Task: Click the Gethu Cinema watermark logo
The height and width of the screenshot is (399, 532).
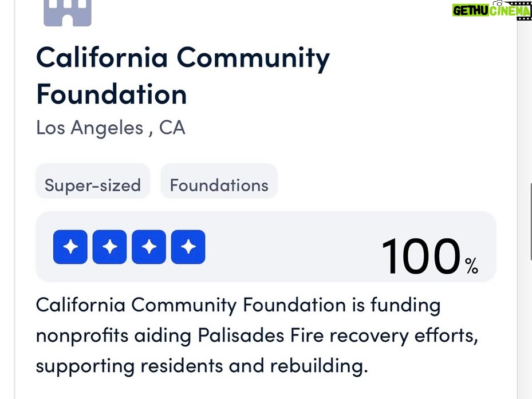Action: (x=491, y=10)
